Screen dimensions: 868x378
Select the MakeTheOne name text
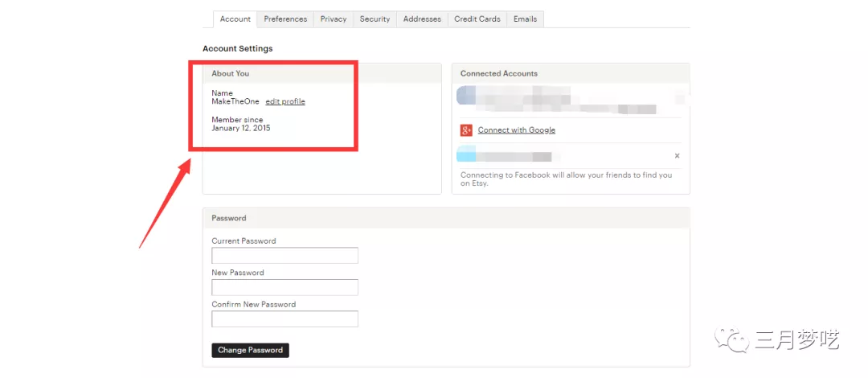point(235,101)
